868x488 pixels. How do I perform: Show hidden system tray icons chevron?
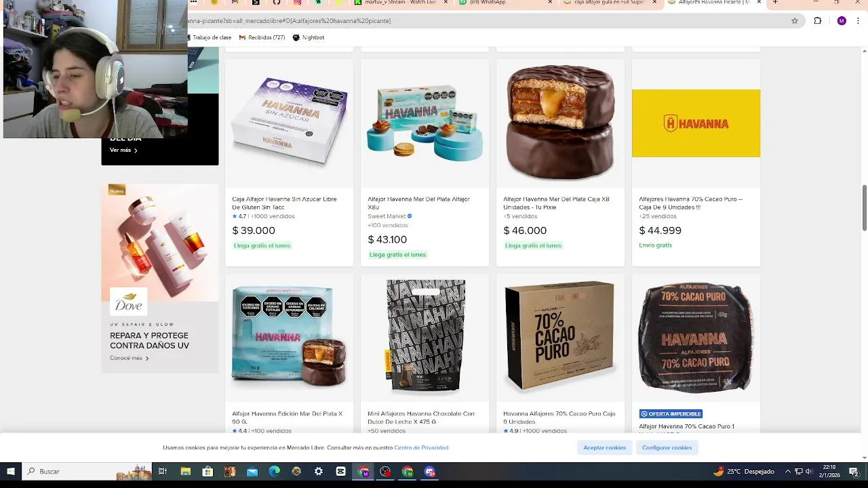coord(787,472)
